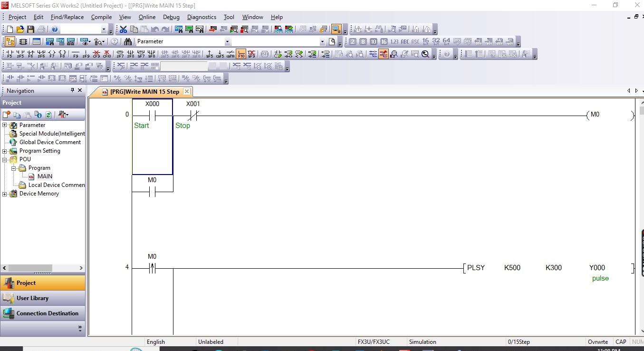The width and height of the screenshot is (644, 351).
Task: Click the PLSY instruction in ladder
Action: tap(476, 268)
